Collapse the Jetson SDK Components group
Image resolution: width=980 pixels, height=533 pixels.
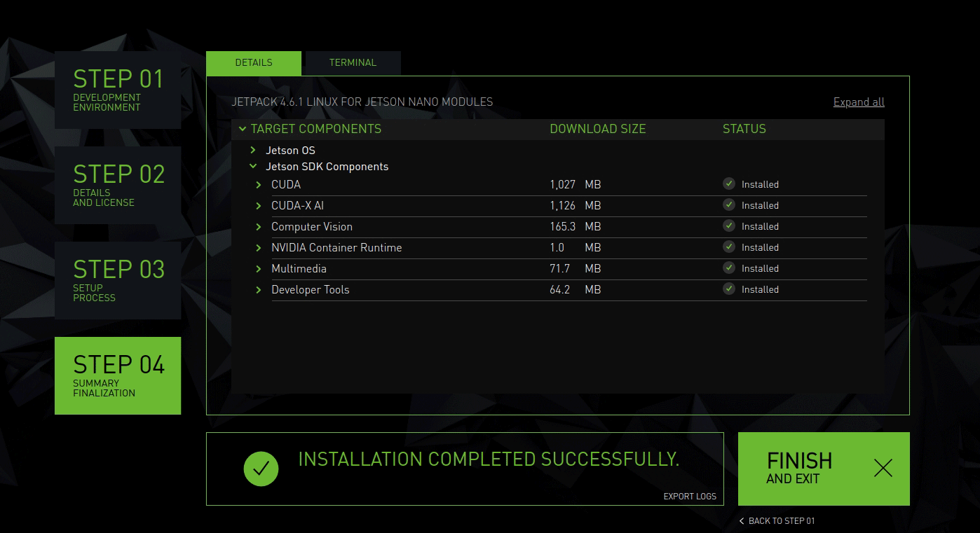253,167
